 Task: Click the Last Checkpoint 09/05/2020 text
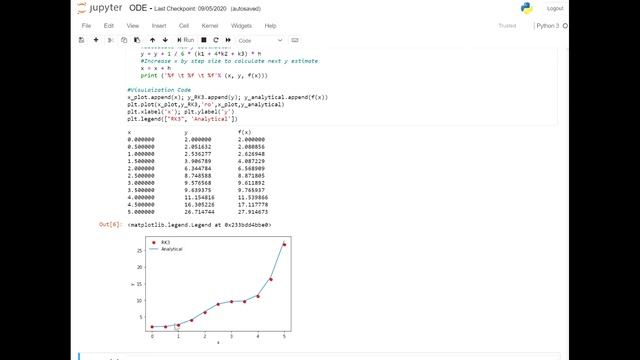click(x=191, y=9)
